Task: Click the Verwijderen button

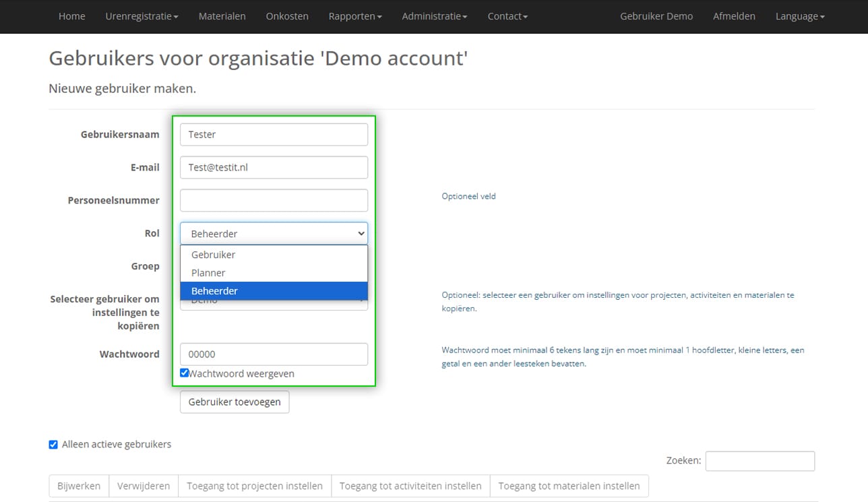Action: 144,486
